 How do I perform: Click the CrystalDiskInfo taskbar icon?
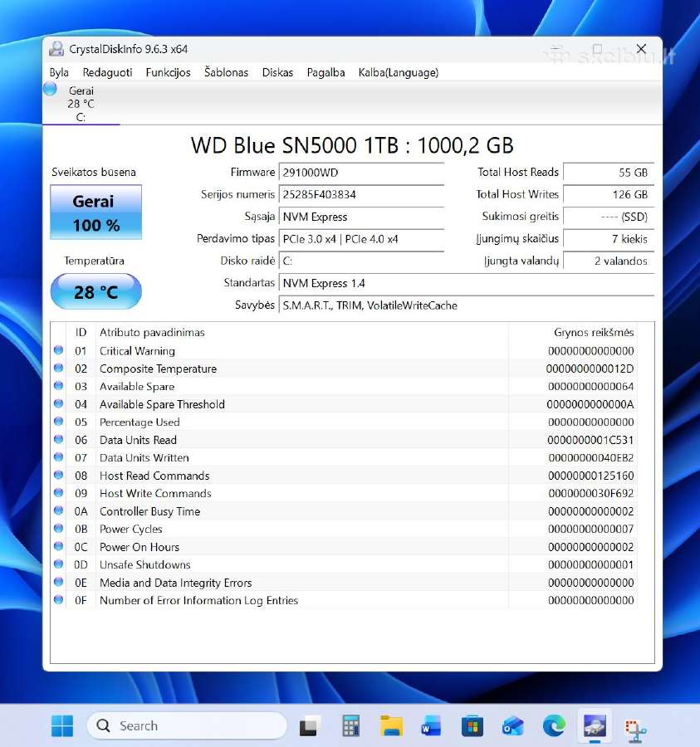pyautogui.click(x=595, y=726)
